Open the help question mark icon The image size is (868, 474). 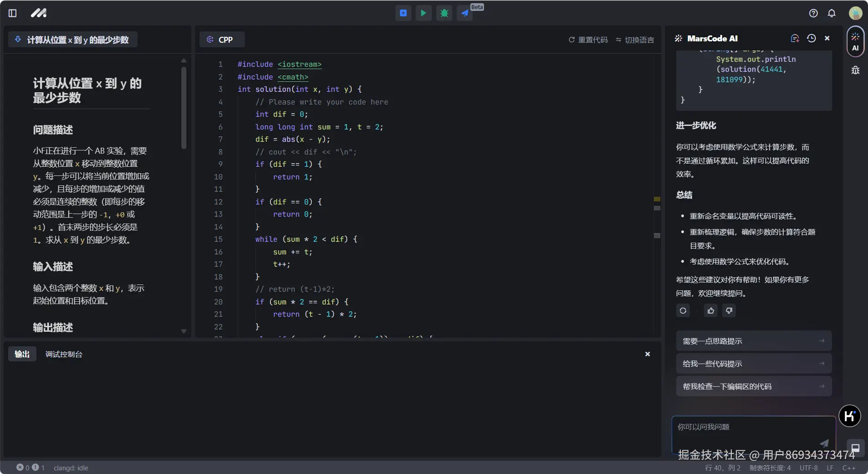tap(813, 13)
